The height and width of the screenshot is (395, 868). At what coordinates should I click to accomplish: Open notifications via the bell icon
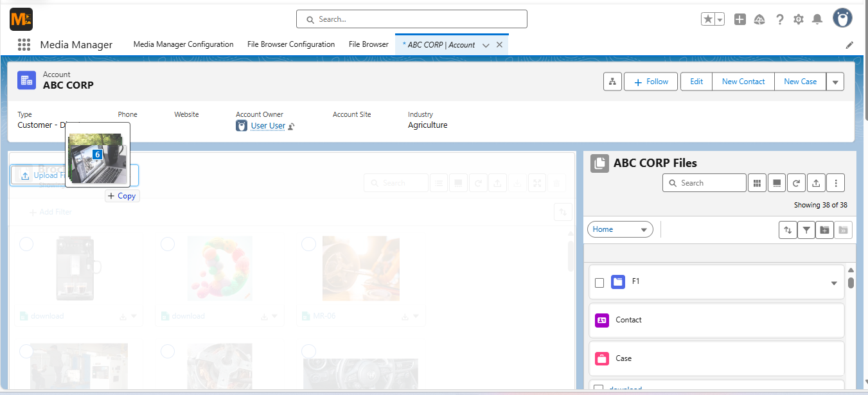point(817,19)
